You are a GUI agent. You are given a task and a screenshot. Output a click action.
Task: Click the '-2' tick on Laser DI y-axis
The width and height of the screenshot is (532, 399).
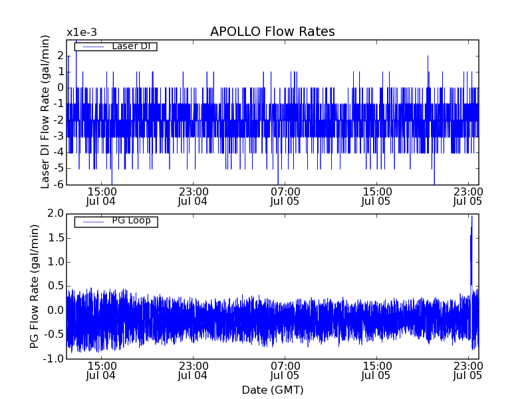59,120
